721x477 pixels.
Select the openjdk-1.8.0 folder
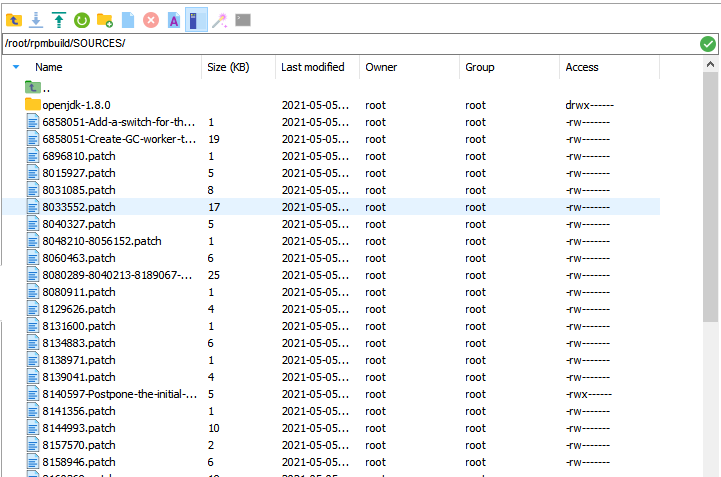(x=76, y=105)
